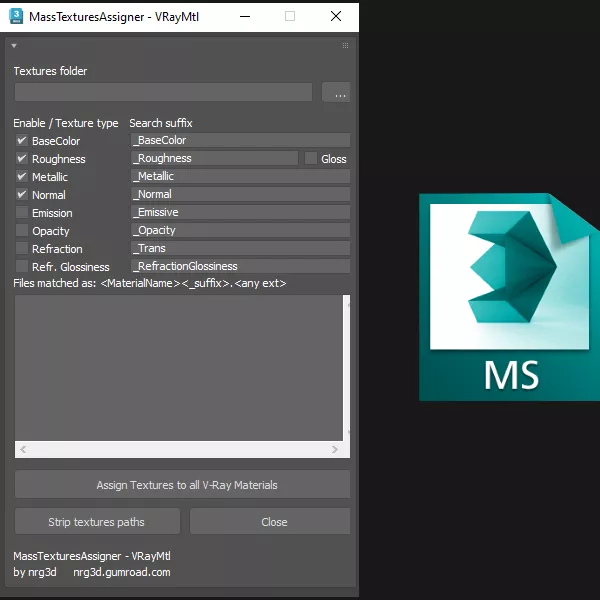Screen dimensions: 600x600
Task: Click the _Roughness suffix field
Action: [x=214, y=158]
